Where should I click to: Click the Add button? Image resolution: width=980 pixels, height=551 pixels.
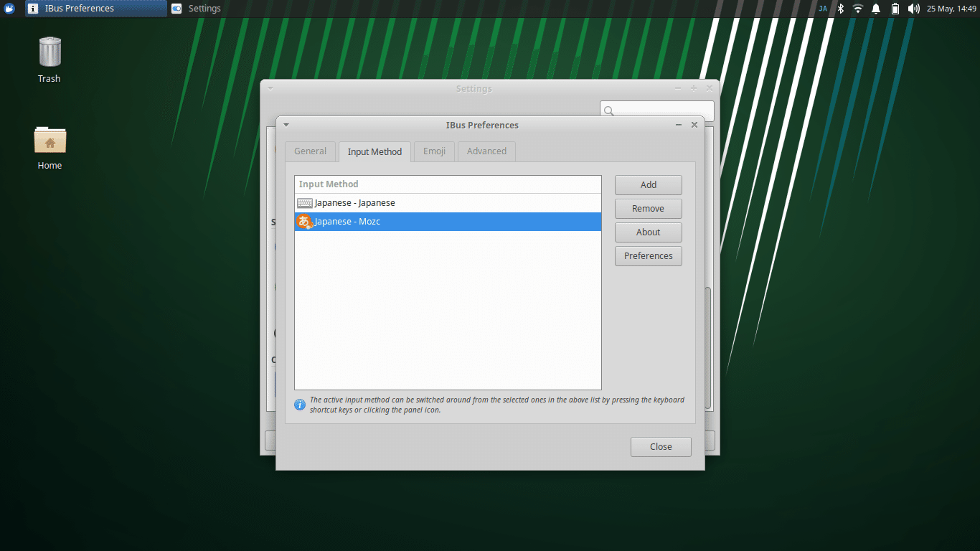[649, 185]
